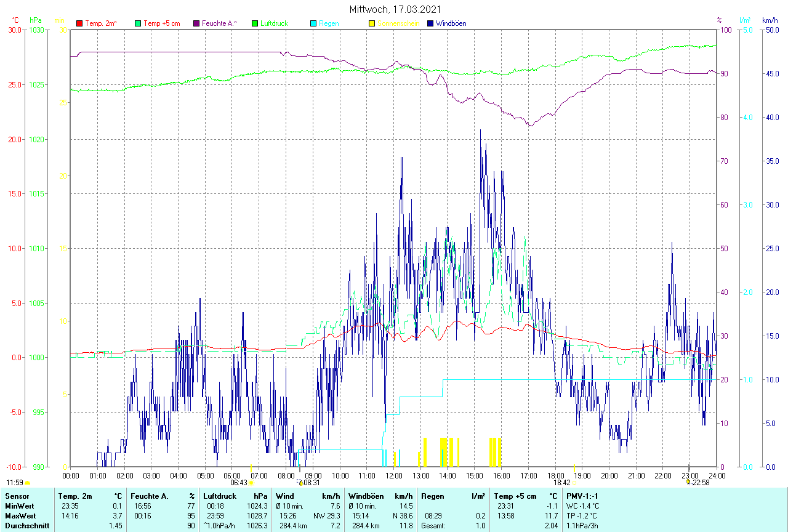Click the Regen column header in the table
This screenshot has width=788, height=532.
[x=432, y=496]
